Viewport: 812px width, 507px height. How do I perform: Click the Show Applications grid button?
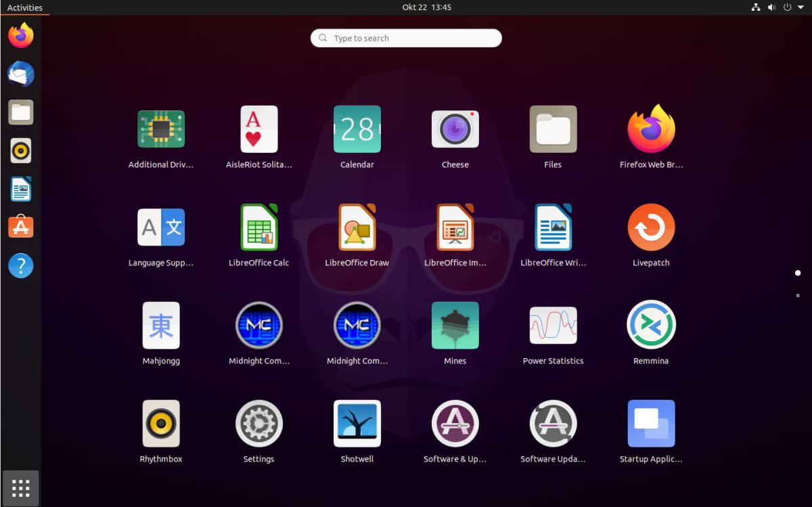(20, 488)
